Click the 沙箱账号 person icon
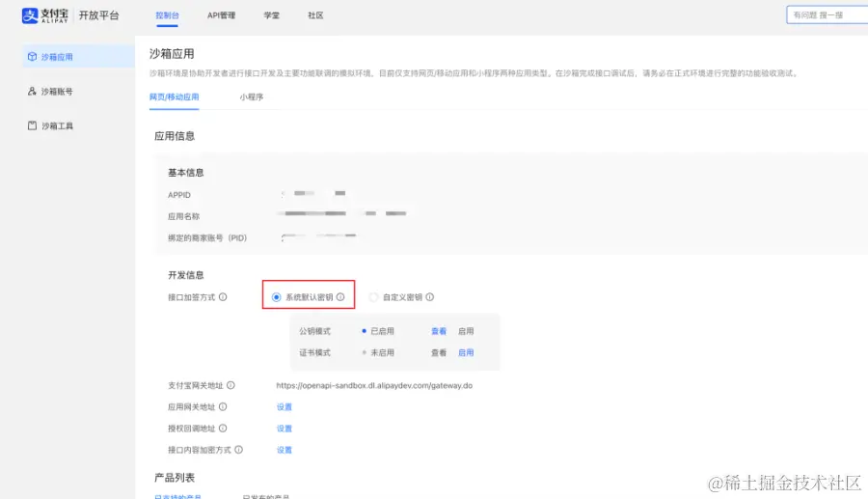This screenshot has height=499, width=868. click(x=32, y=91)
